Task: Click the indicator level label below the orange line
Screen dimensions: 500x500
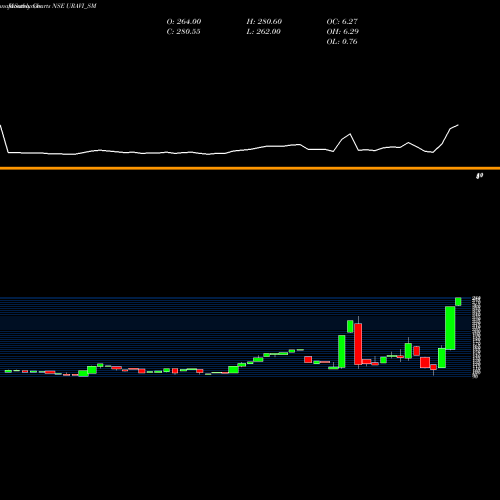Action: [x=479, y=176]
